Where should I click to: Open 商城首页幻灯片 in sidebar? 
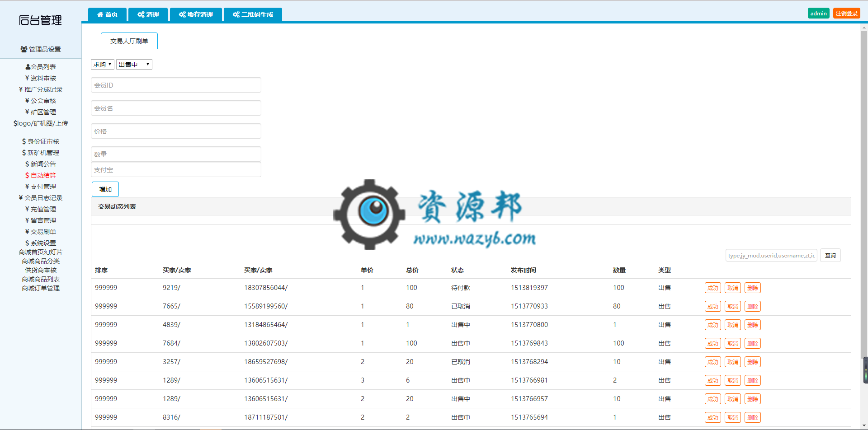coord(41,252)
